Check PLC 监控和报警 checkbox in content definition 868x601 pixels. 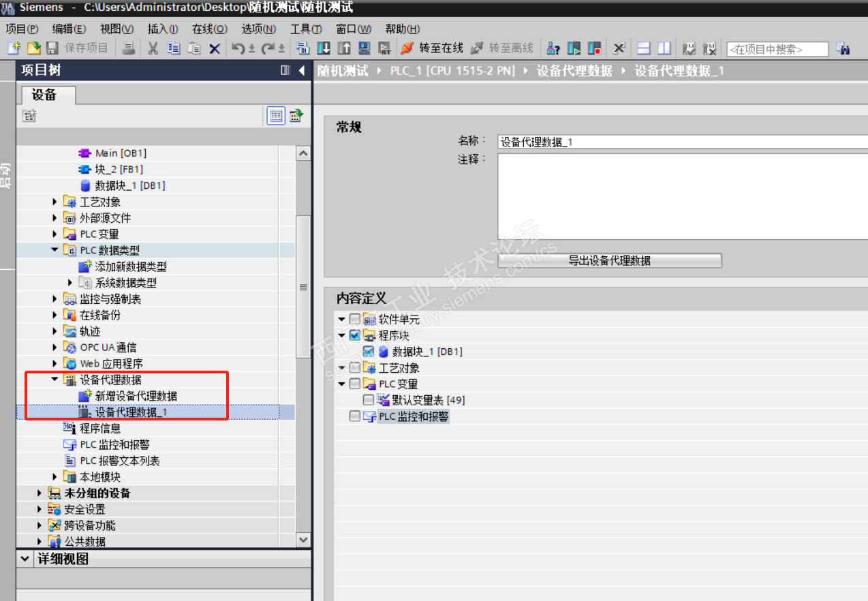click(x=354, y=416)
